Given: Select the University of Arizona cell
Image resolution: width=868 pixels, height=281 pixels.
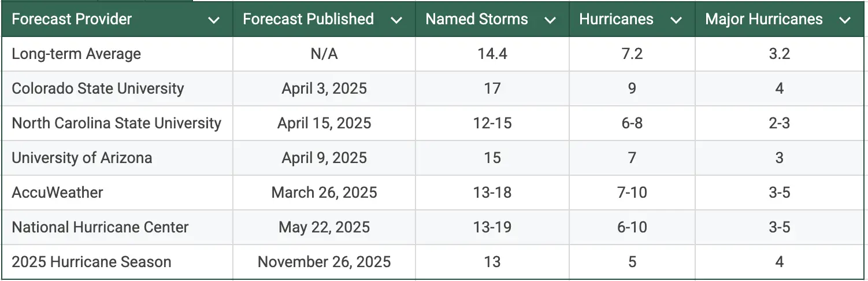Looking at the screenshot, I should click(82, 158).
